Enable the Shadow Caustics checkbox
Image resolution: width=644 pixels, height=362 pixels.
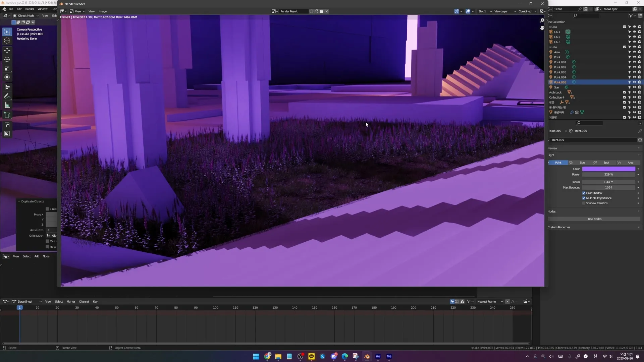[584, 203]
